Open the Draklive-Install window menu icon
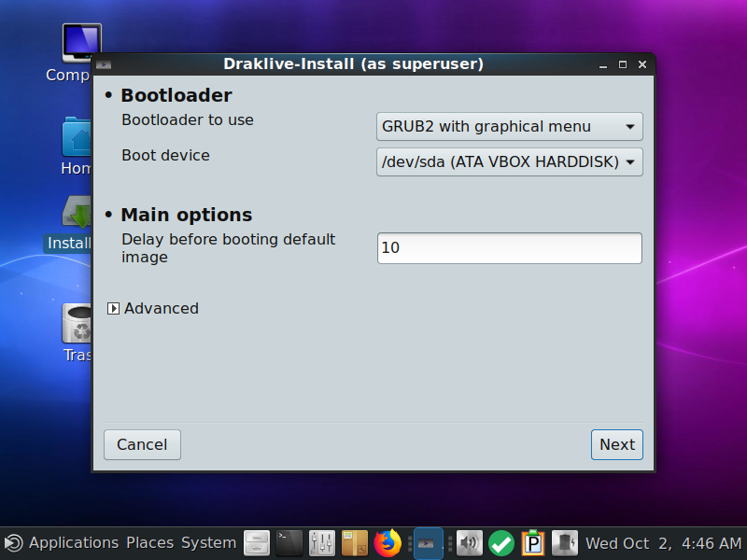This screenshot has width=747, height=560. coord(104,64)
